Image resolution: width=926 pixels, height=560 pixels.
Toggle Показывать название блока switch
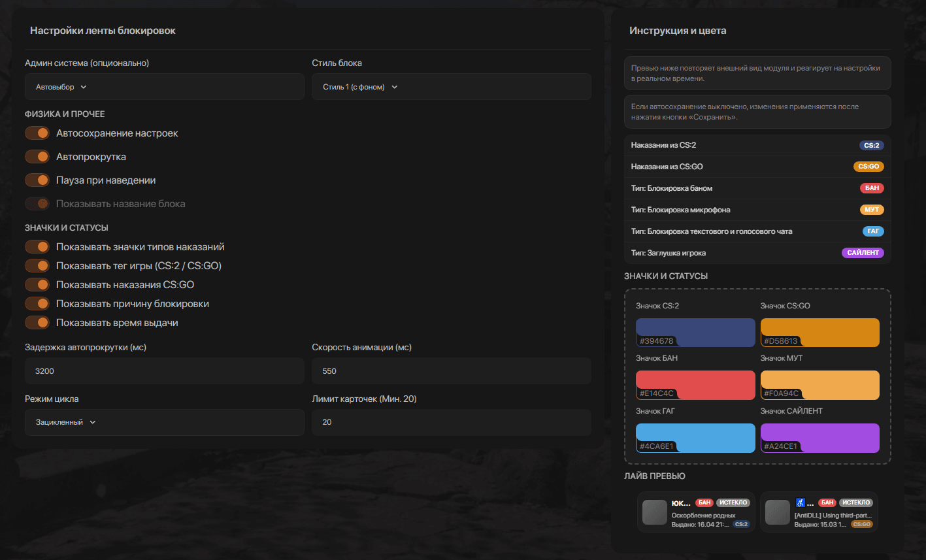[x=37, y=204]
